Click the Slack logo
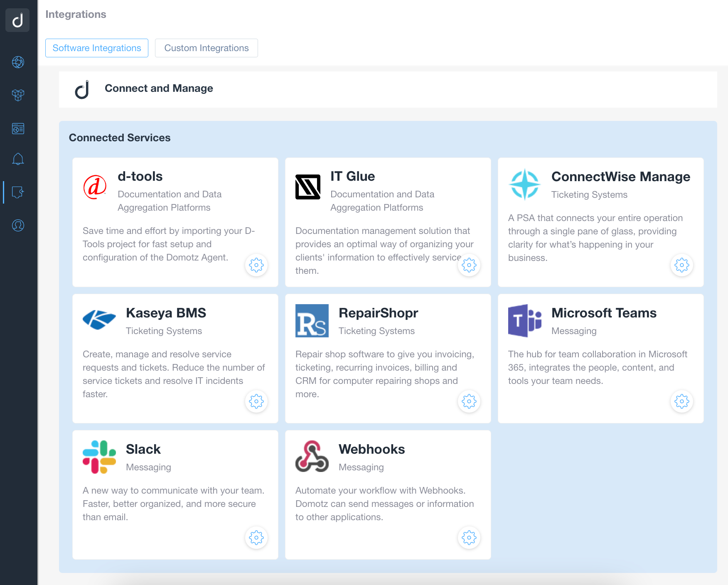This screenshot has width=728, height=585. [x=99, y=457]
